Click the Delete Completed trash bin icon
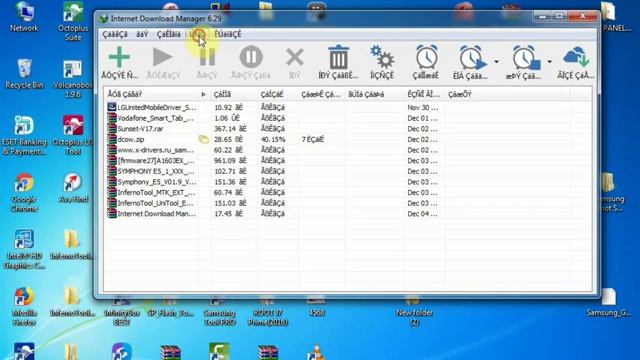 [x=338, y=57]
